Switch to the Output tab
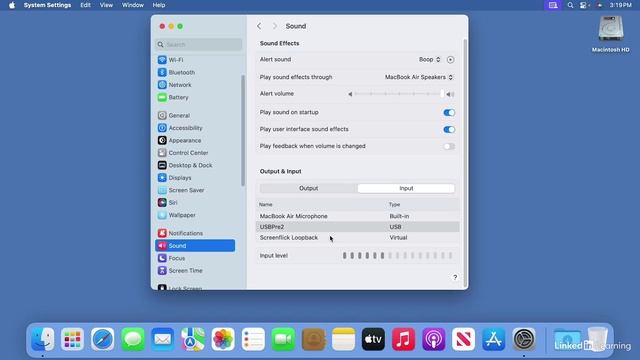This screenshot has width=640, height=360. 309,188
